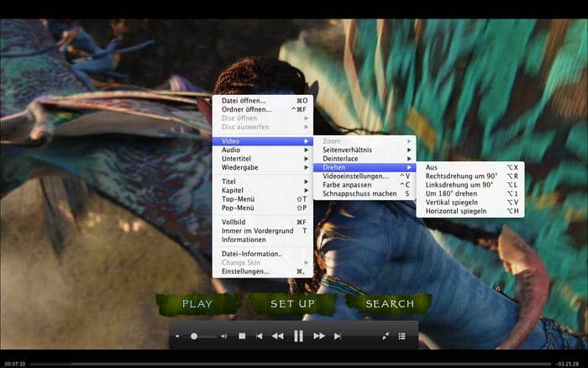The image size is (588, 368).
Task: Expand the Titel submenu
Action: coord(262,181)
